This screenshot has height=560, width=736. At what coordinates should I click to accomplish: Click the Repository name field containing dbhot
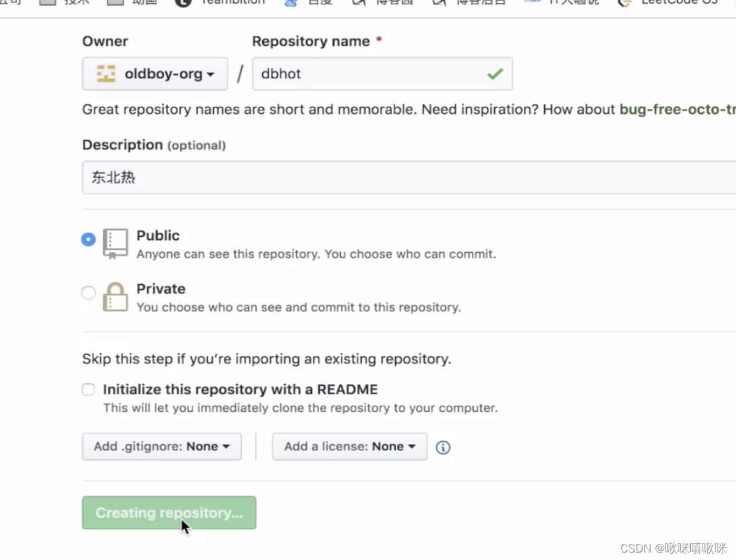click(382, 74)
